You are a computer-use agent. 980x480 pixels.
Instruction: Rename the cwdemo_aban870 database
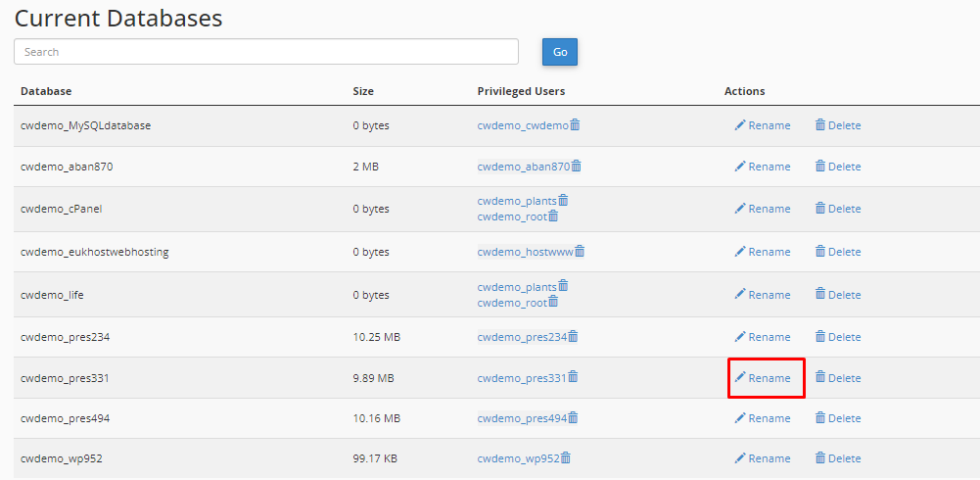pos(762,167)
